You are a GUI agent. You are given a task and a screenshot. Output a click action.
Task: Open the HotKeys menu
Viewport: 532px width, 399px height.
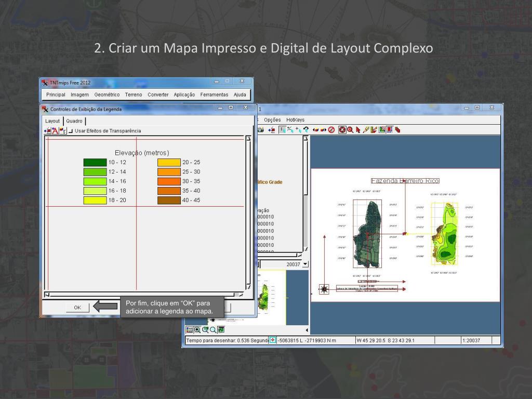(x=295, y=120)
